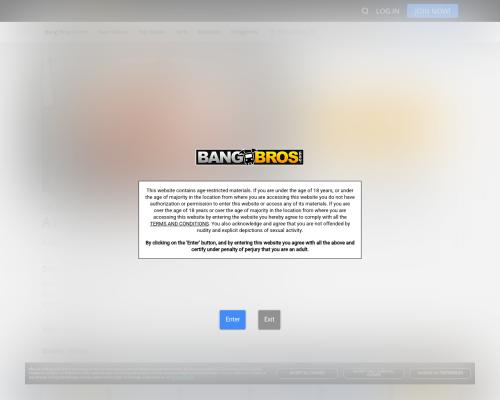The height and width of the screenshot is (400, 500).
Task: Click the bold perjury certification paragraph
Action: click(250, 246)
